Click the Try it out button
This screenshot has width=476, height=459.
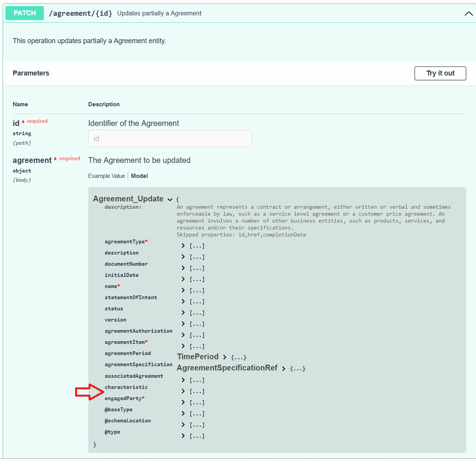coord(440,73)
